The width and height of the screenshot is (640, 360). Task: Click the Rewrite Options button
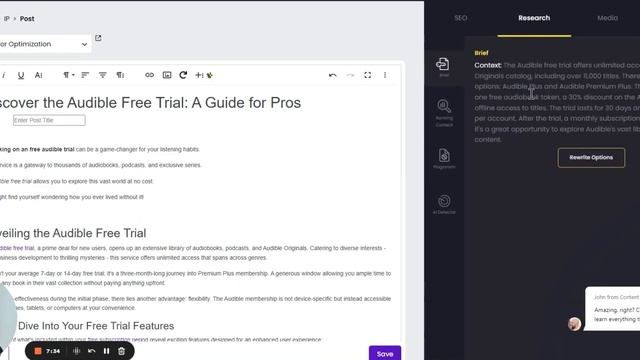591,158
